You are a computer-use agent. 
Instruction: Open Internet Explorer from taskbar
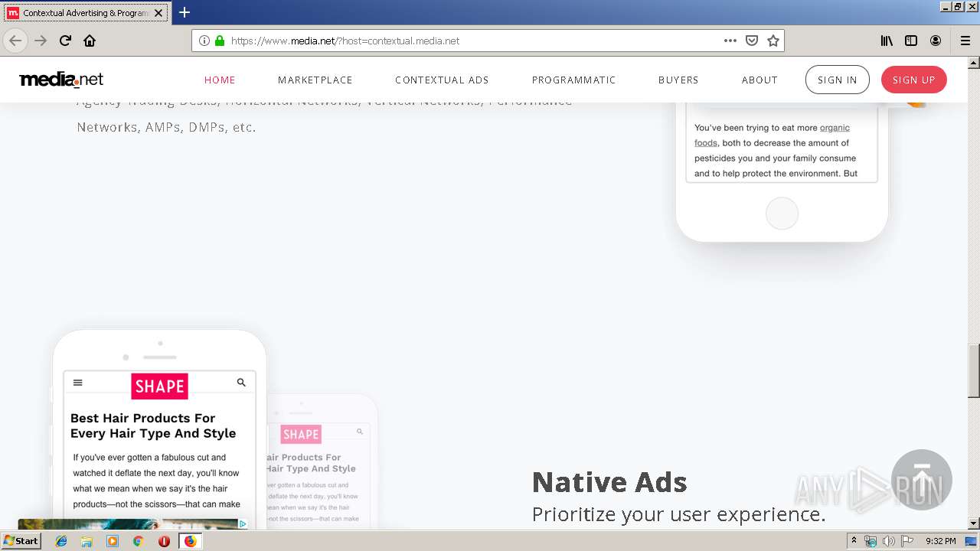[61, 541]
